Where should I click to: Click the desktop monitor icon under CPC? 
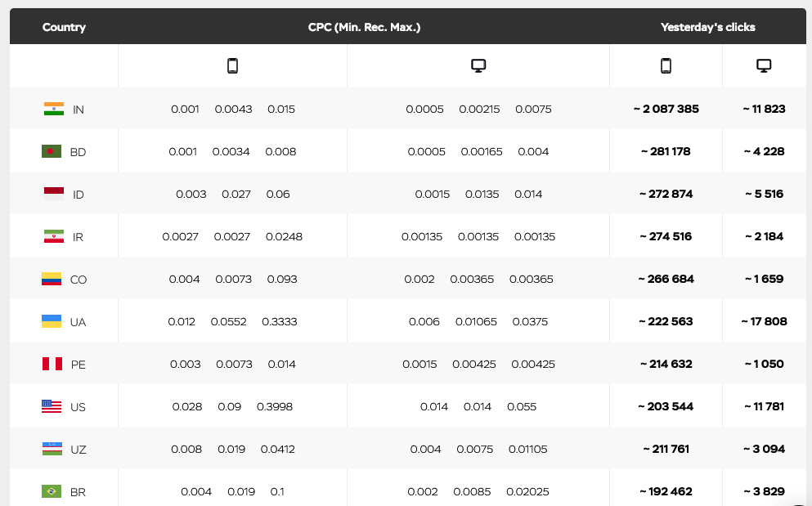tap(479, 66)
